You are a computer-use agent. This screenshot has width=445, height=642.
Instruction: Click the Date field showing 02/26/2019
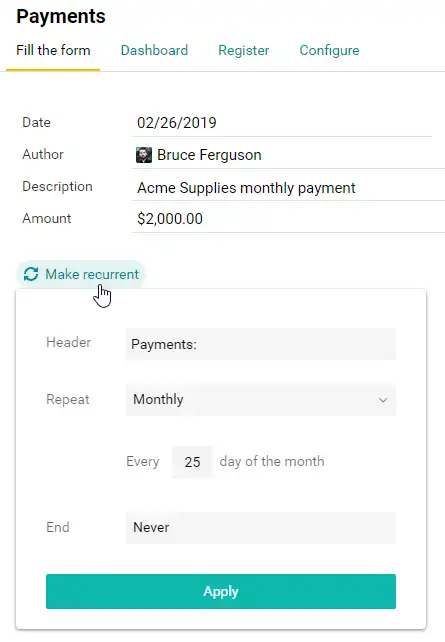pyautogui.click(x=282, y=123)
